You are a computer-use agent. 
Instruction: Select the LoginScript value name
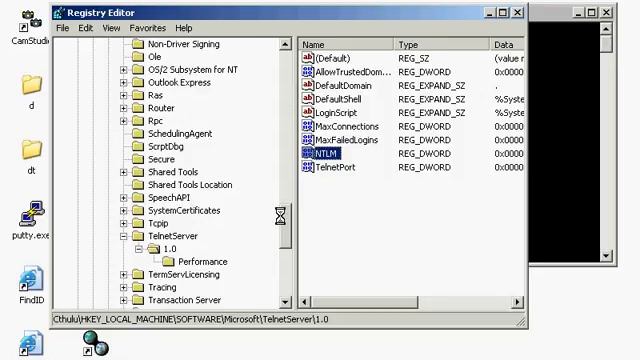(x=336, y=113)
